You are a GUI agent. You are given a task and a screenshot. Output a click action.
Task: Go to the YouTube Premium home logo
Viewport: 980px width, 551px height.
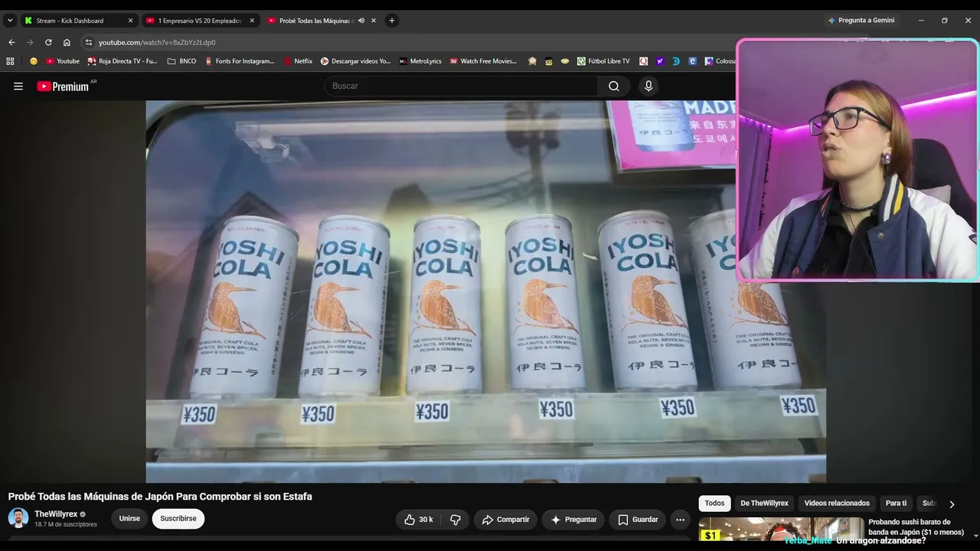click(x=63, y=86)
